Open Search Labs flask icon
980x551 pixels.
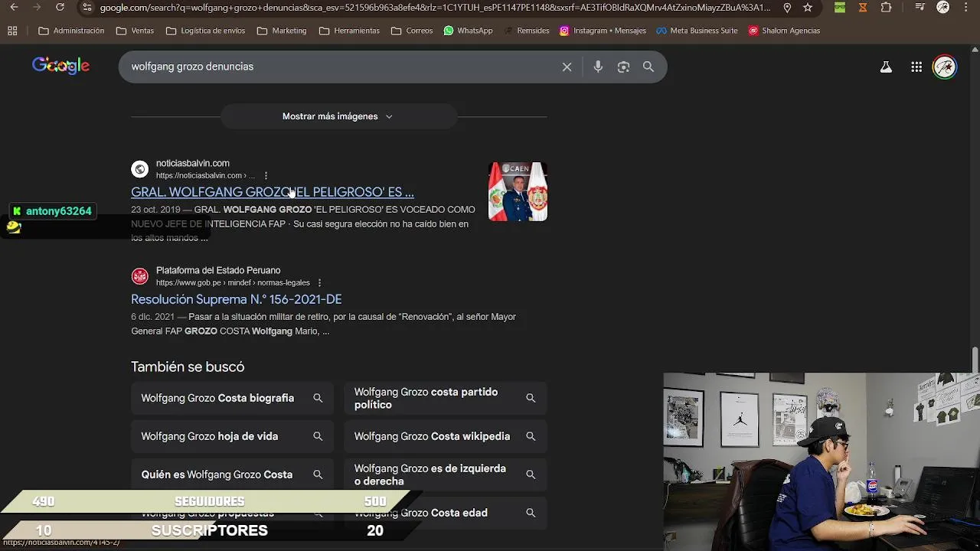[886, 67]
